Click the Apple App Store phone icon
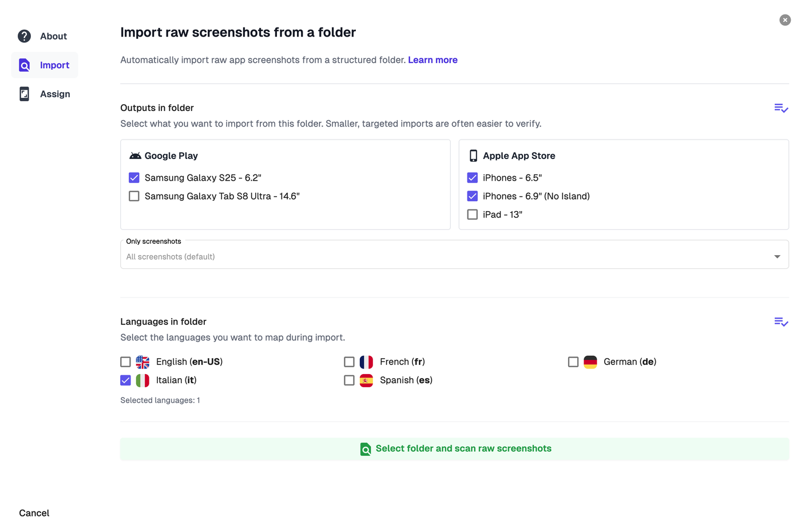This screenshot has width=801, height=532. pos(473,156)
